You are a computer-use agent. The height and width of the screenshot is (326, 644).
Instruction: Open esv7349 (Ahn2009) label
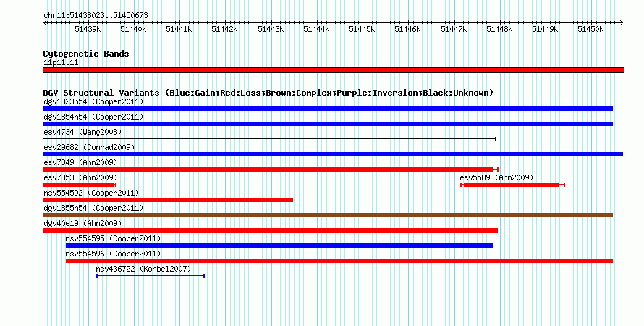click(80, 162)
